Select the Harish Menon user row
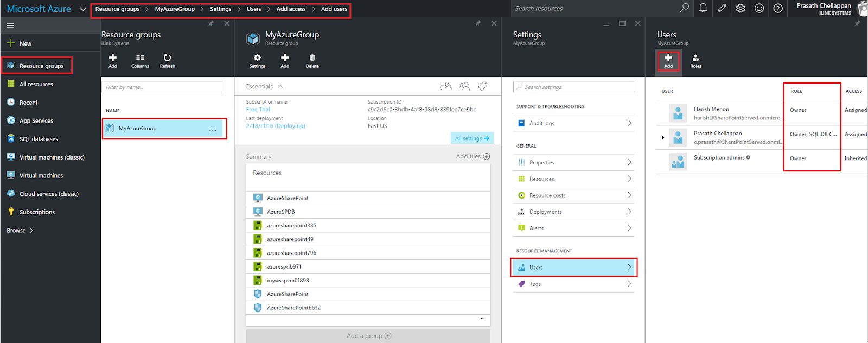Viewport: 868px width, 343px height. coord(762,113)
